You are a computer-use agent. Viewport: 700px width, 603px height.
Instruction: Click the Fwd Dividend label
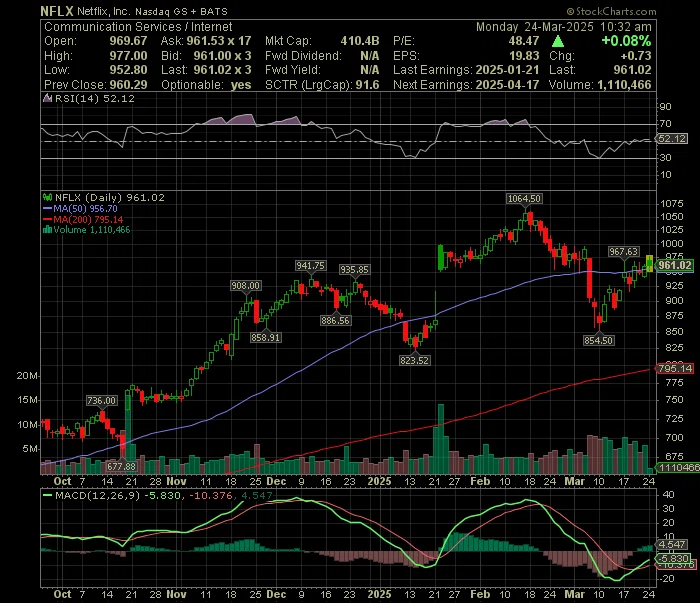coord(303,56)
